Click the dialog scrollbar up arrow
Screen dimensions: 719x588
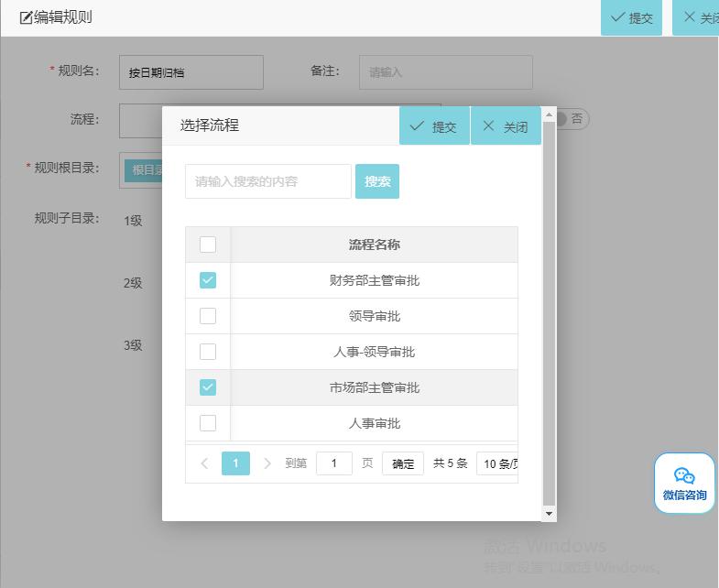coord(549,115)
